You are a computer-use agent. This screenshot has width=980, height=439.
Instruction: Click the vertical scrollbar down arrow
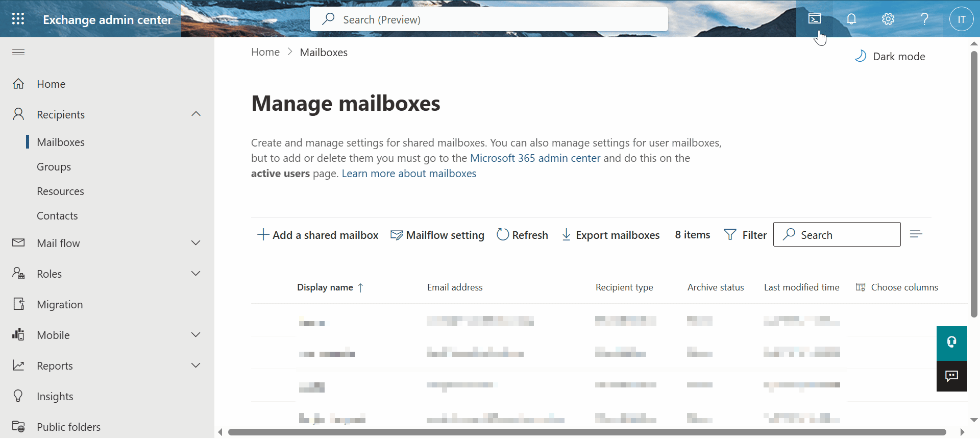tap(974, 420)
